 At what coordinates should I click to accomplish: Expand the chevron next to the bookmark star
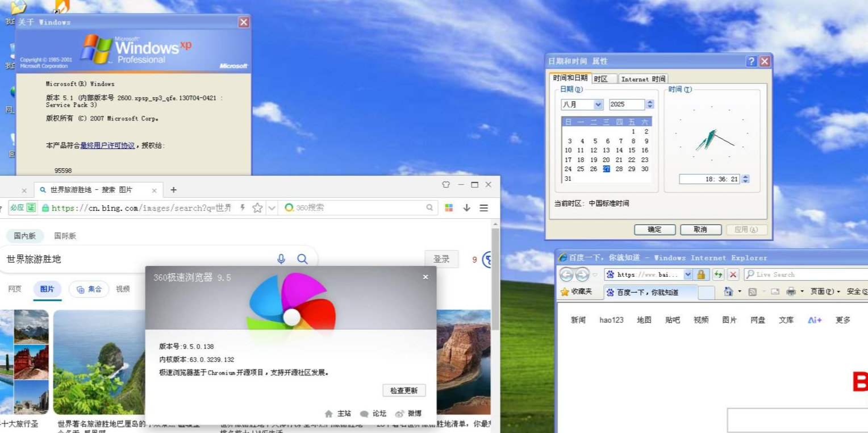tap(272, 208)
